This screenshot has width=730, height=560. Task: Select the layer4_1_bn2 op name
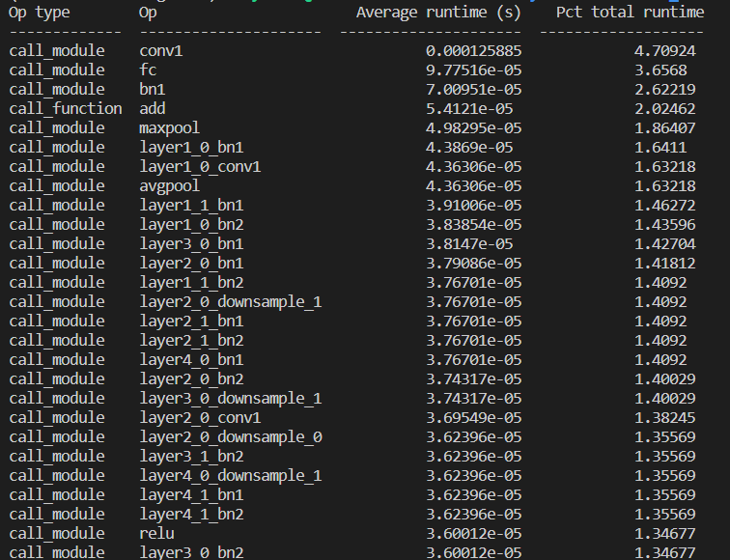[191, 515]
